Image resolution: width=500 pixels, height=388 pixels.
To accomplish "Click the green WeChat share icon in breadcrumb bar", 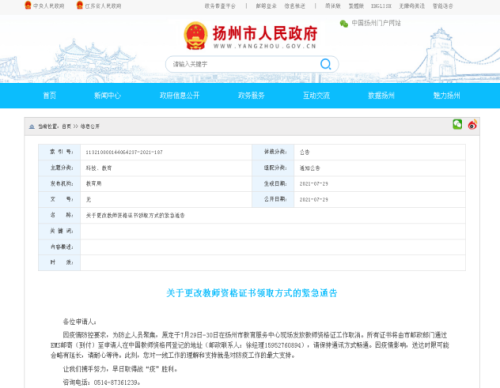I will pyautogui.click(x=457, y=124).
